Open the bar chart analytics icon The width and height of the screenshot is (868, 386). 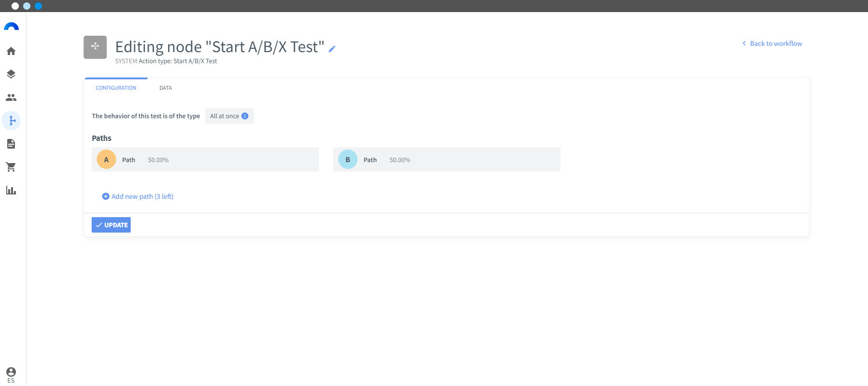[11, 190]
